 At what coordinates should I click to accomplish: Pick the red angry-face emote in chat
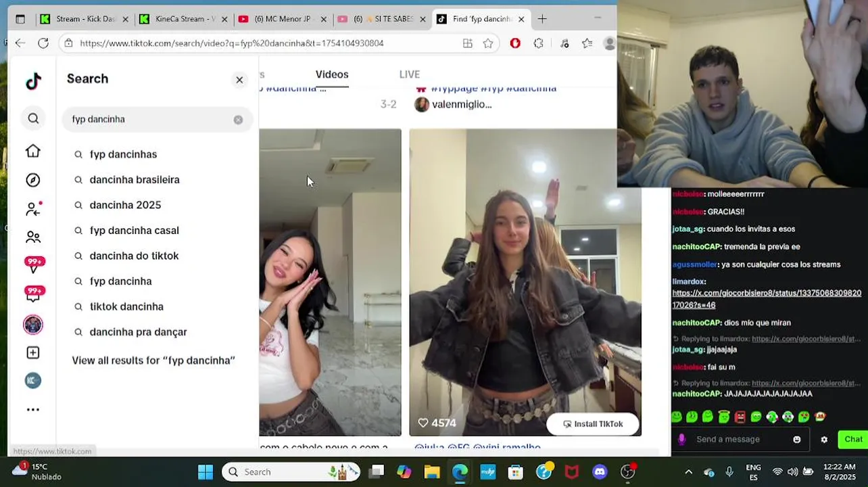pos(740,417)
